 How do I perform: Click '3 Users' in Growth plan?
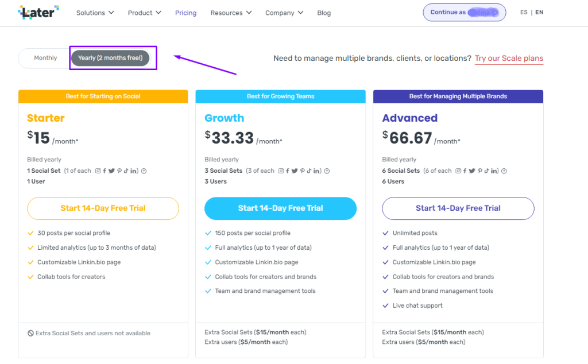(216, 181)
